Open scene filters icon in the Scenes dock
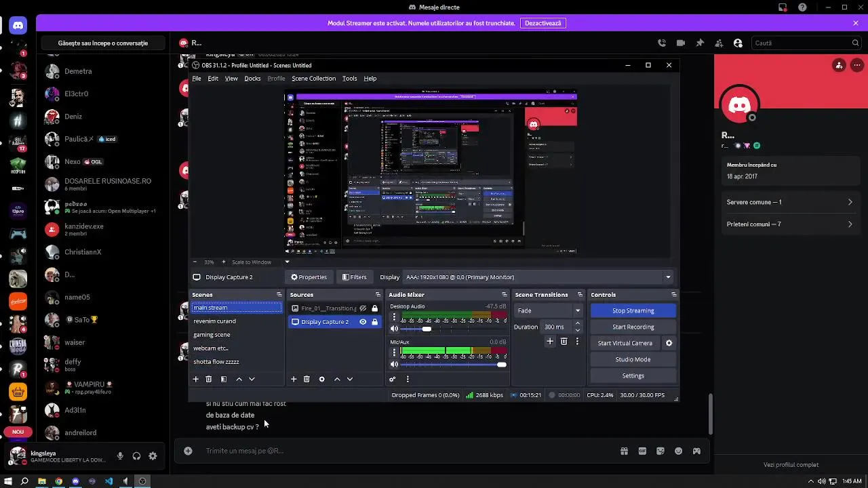 tap(223, 380)
